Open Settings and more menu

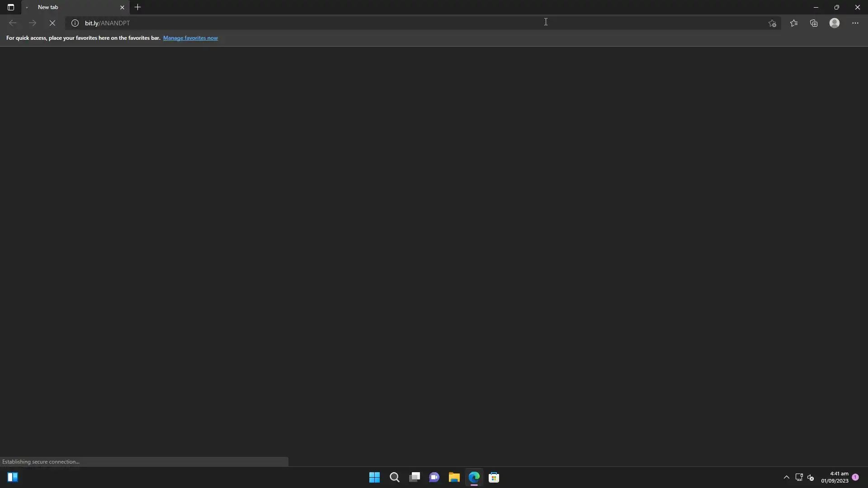click(x=855, y=23)
